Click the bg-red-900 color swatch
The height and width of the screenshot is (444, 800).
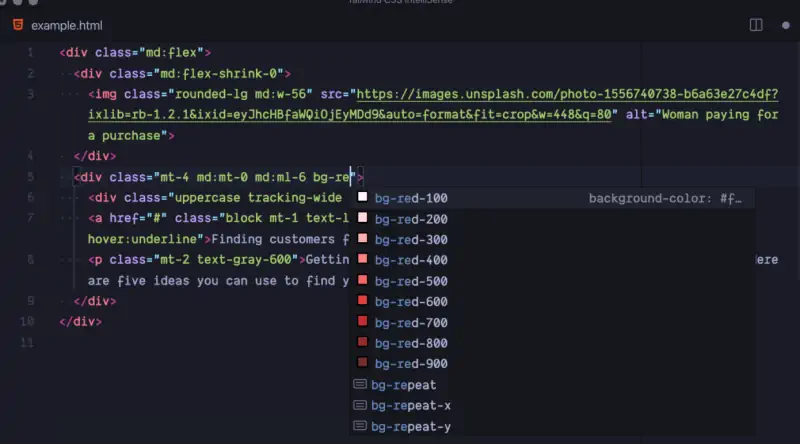[x=362, y=362]
